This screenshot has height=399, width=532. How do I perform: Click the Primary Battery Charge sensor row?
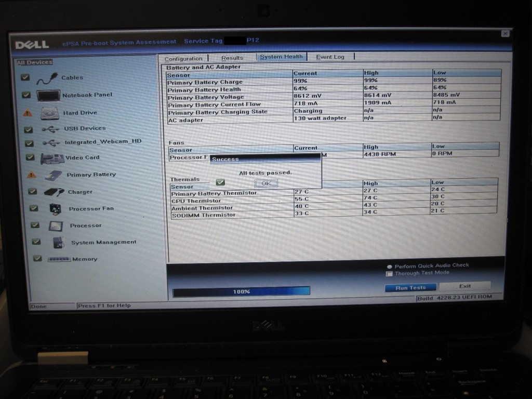coord(334,81)
